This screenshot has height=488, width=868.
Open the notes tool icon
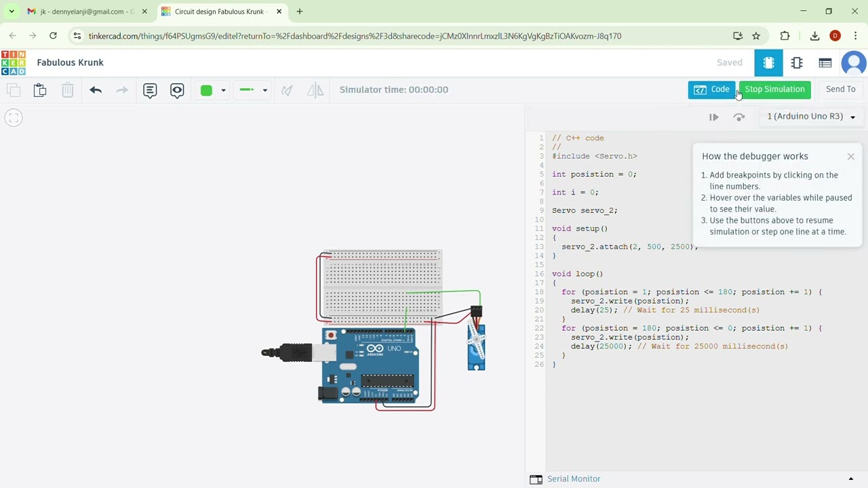150,89
